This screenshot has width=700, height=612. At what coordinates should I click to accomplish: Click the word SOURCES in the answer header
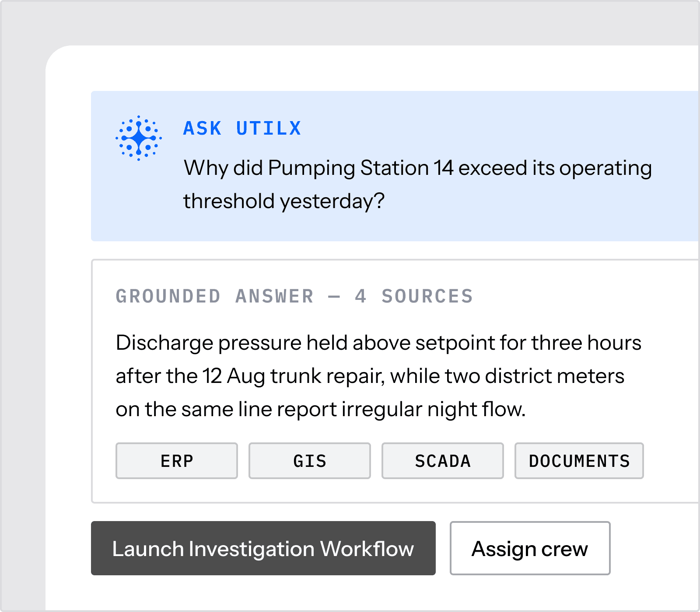coord(427,296)
